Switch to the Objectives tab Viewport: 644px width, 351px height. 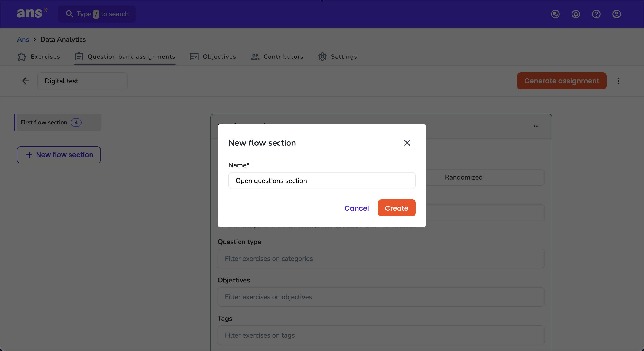[x=213, y=57]
